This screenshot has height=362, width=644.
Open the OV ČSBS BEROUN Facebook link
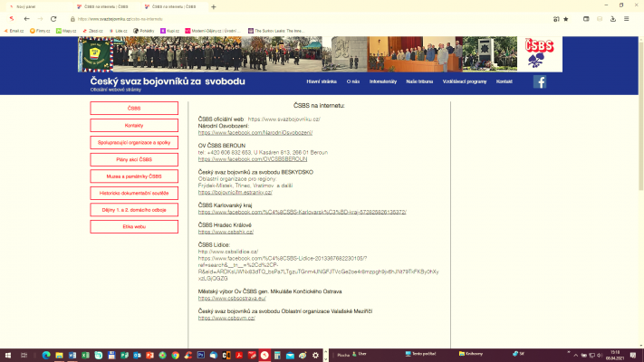[x=252, y=159]
